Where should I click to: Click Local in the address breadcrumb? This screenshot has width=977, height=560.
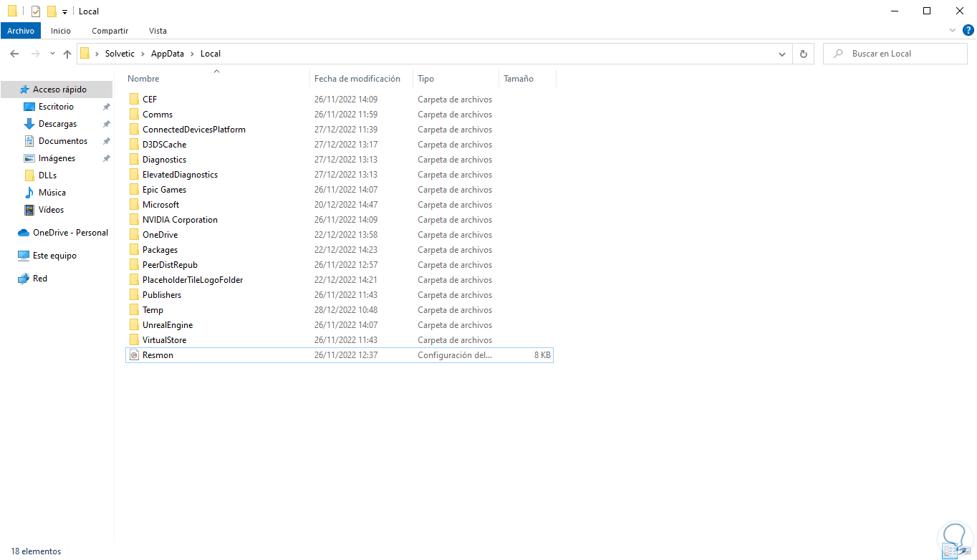tap(211, 54)
